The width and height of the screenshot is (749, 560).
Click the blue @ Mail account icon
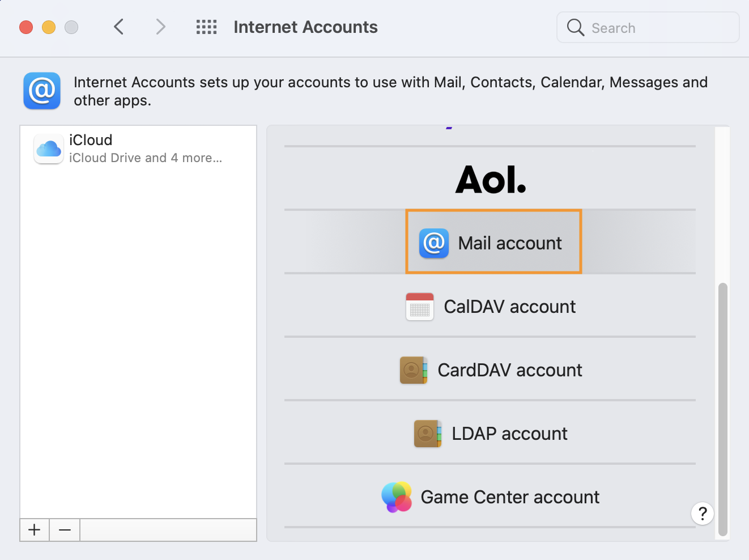[434, 243]
